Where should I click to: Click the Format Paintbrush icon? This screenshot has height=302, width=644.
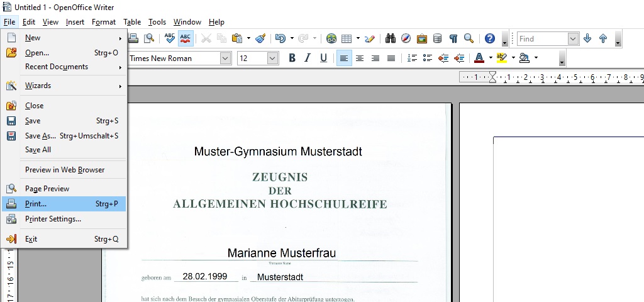[x=260, y=38]
